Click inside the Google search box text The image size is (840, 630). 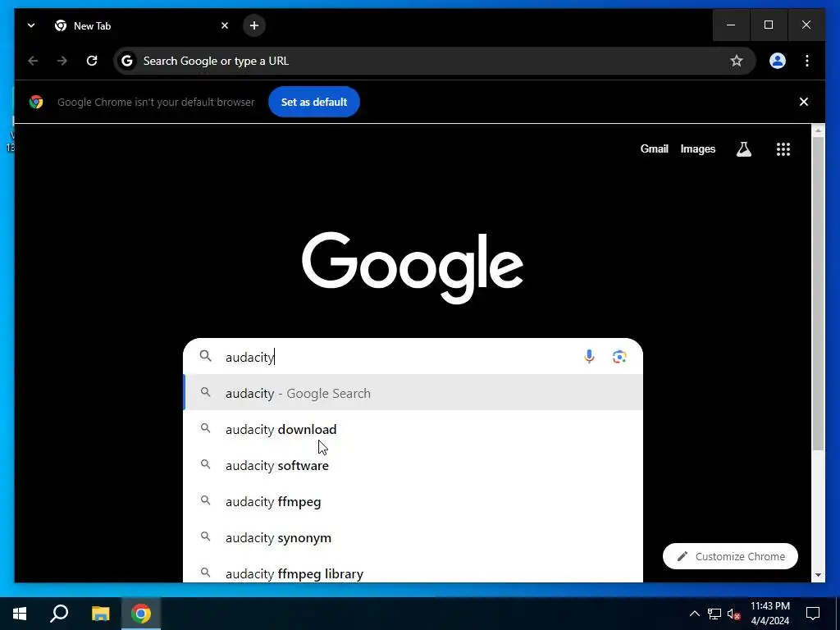coord(250,358)
